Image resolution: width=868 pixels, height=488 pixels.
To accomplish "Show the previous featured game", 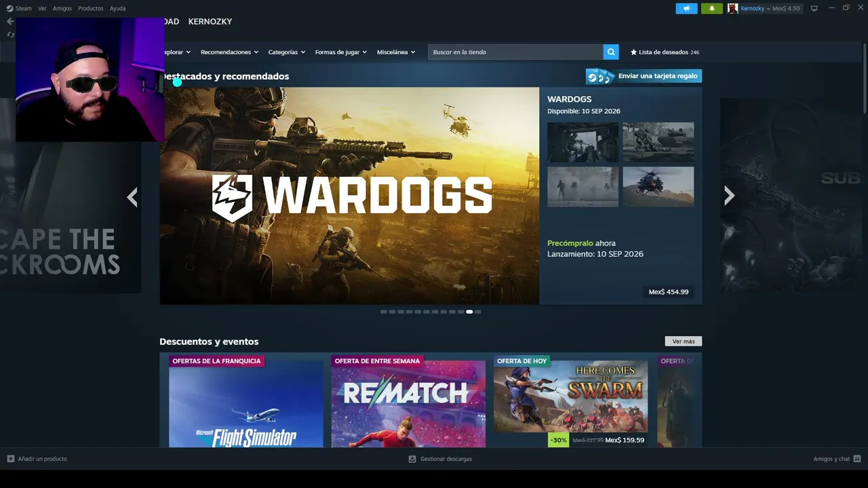I will [x=132, y=197].
